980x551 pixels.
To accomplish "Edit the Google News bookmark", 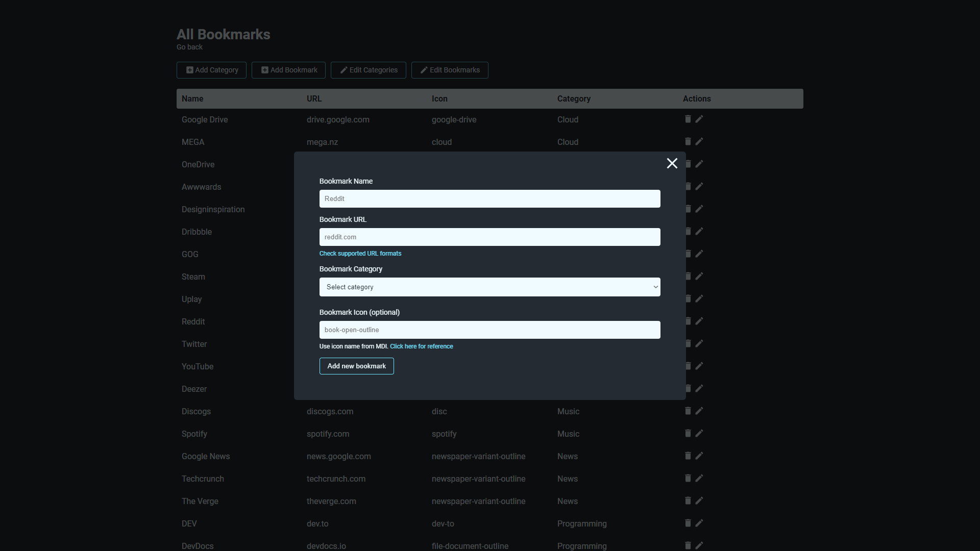I will click(x=699, y=456).
